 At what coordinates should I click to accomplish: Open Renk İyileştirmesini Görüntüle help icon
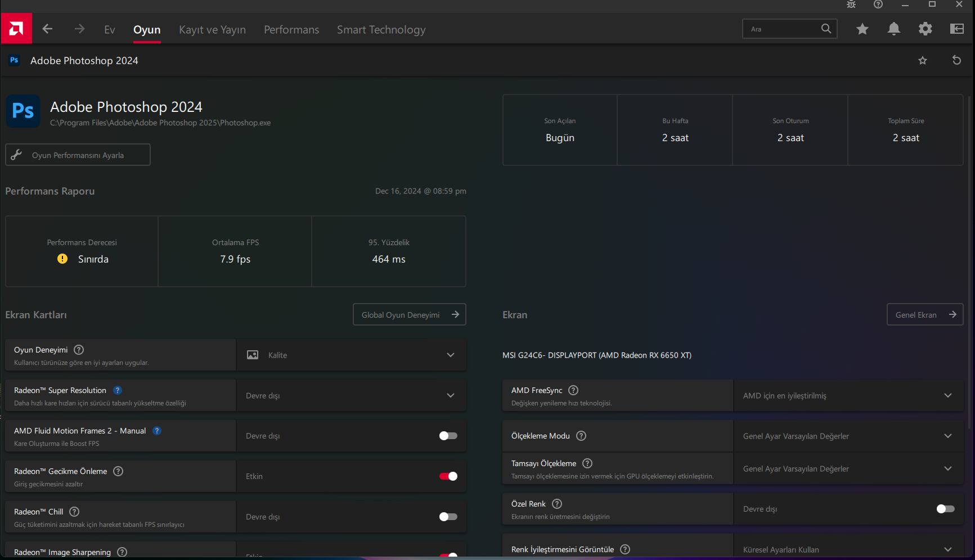625,549
